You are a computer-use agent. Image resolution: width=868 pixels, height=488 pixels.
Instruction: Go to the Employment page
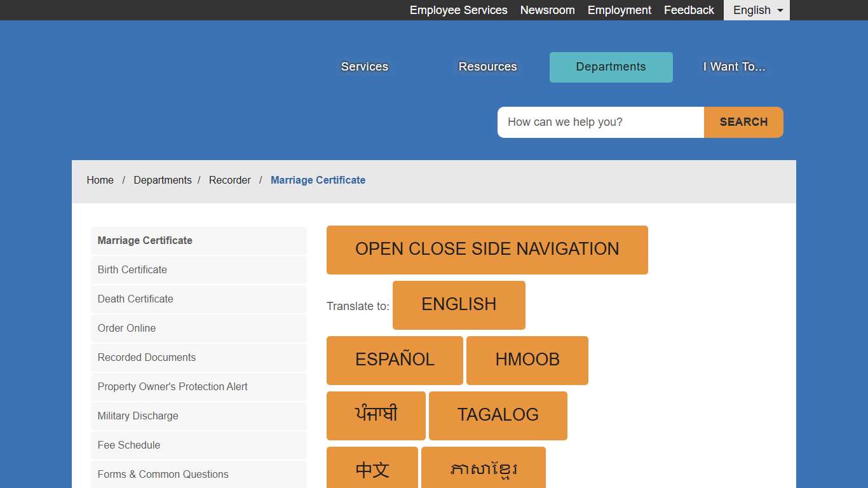(619, 10)
